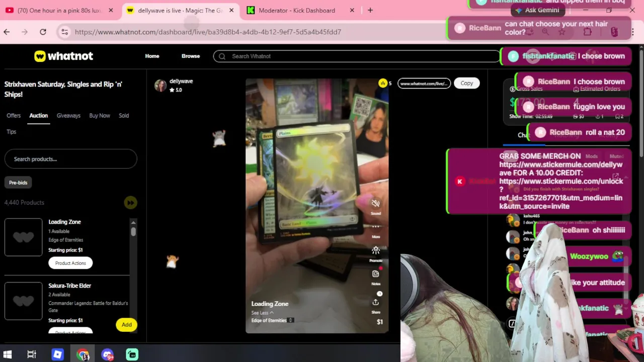Click the browser address bar URL
Image resolution: width=644 pixels, height=362 pixels.
coord(208,32)
